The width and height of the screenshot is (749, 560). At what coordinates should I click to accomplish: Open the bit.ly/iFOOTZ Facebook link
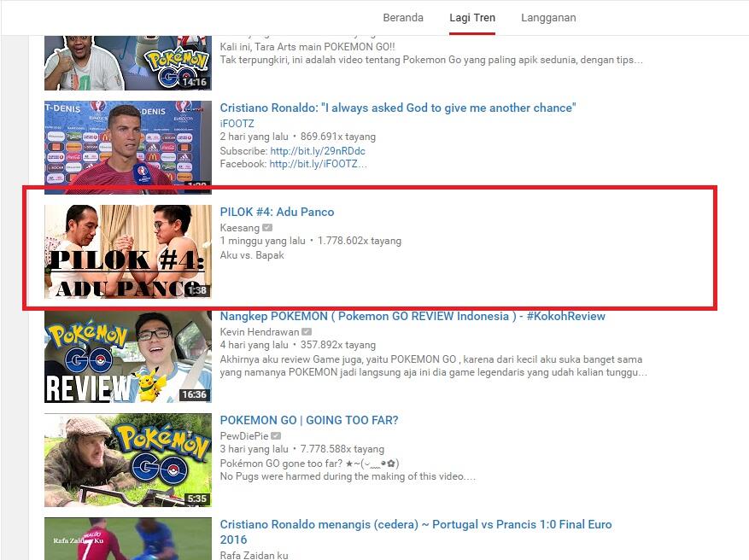pos(319,164)
